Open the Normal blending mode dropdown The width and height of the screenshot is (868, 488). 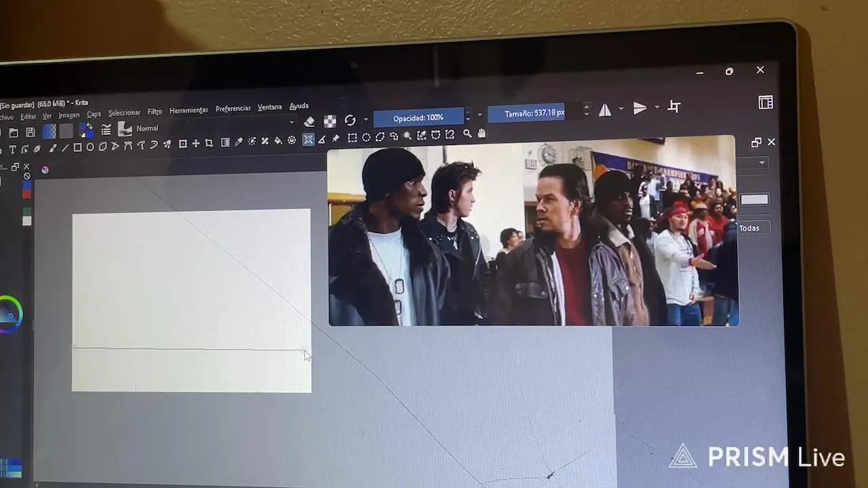point(216,125)
